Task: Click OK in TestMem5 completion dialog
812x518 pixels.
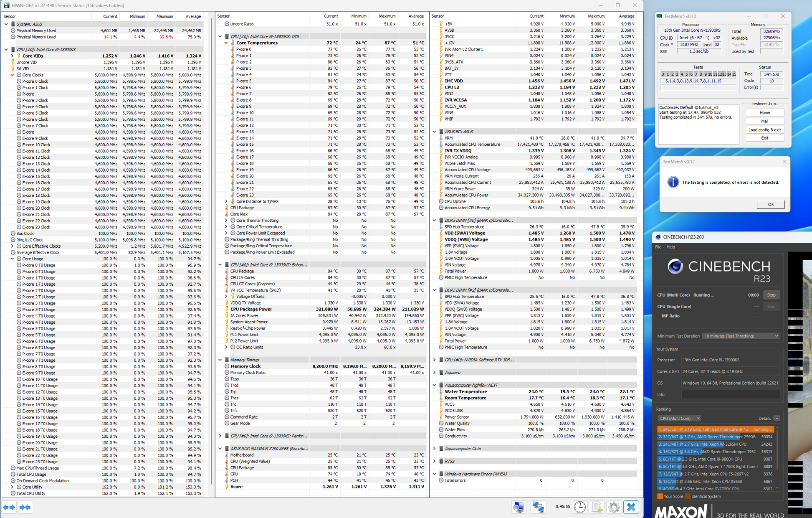Action: pyautogui.click(x=770, y=204)
